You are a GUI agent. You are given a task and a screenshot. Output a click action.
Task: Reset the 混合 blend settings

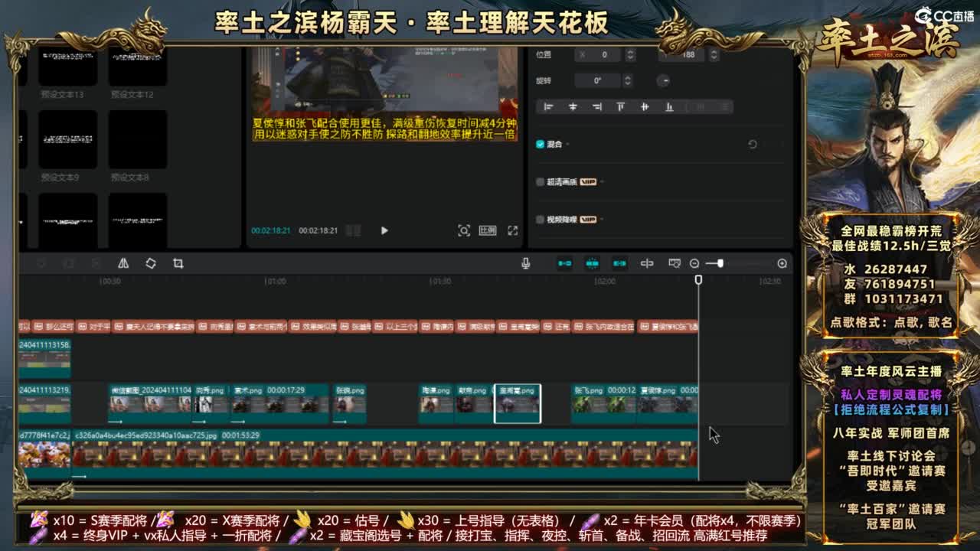(753, 144)
